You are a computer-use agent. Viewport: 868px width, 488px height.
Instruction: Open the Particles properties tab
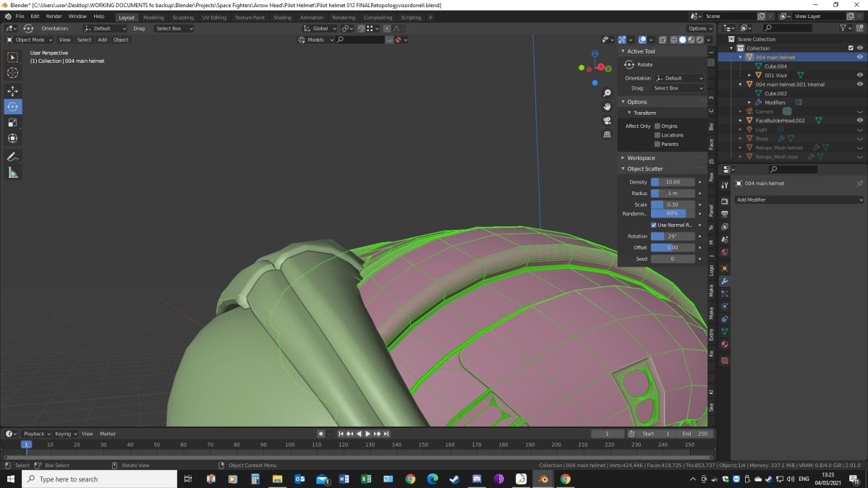[724, 294]
